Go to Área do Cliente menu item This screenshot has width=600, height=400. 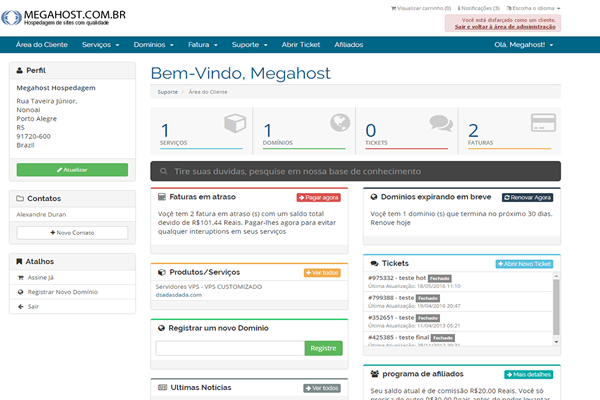coord(42,45)
